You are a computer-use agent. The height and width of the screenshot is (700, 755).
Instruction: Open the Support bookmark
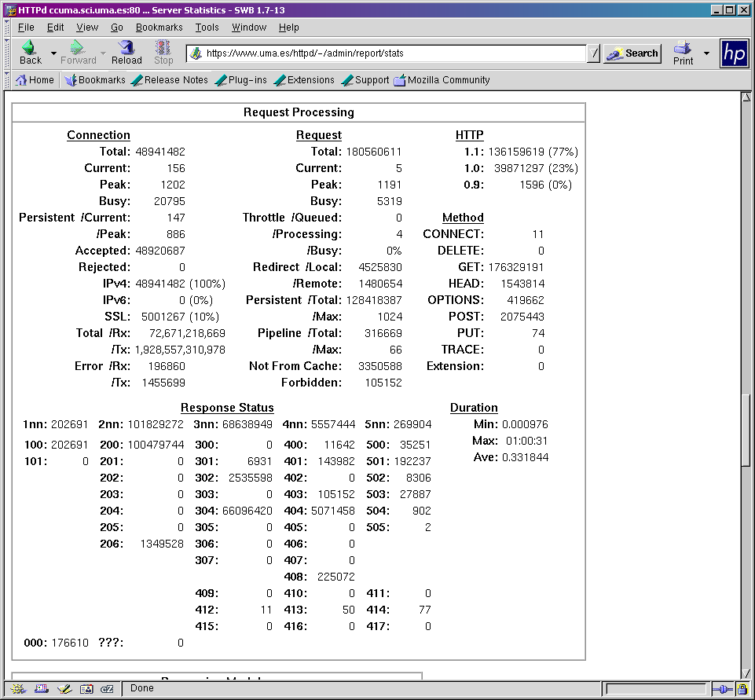(x=365, y=80)
